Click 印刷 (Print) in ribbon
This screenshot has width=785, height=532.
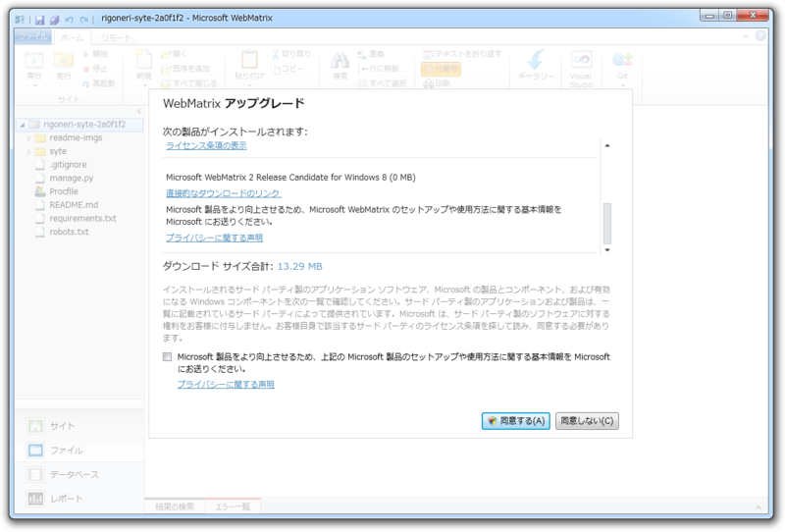tap(436, 83)
